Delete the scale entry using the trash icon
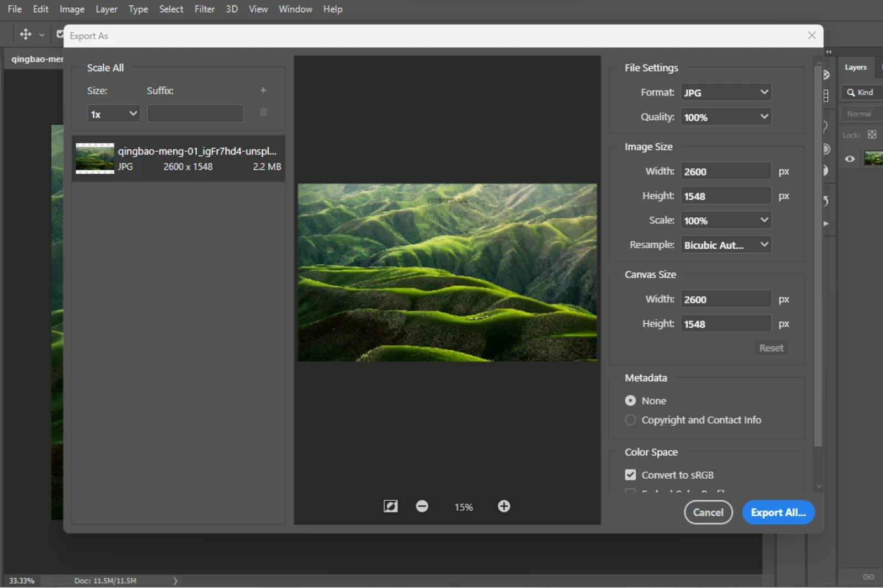Screen dimensions: 883x588 coord(263,112)
